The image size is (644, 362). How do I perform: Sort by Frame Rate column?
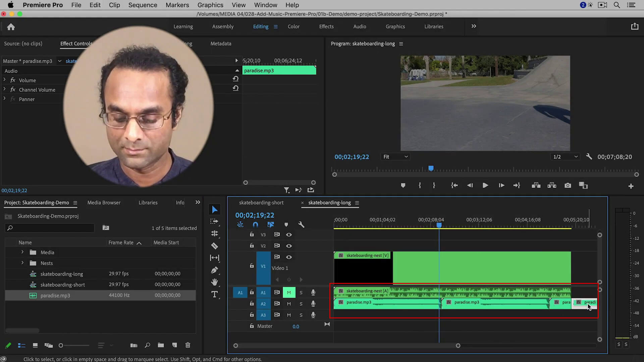point(121,242)
